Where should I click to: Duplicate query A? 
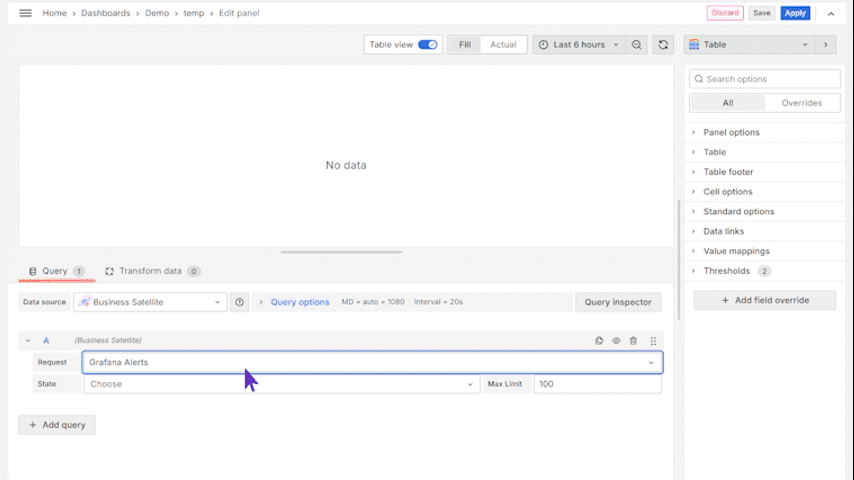click(x=599, y=341)
